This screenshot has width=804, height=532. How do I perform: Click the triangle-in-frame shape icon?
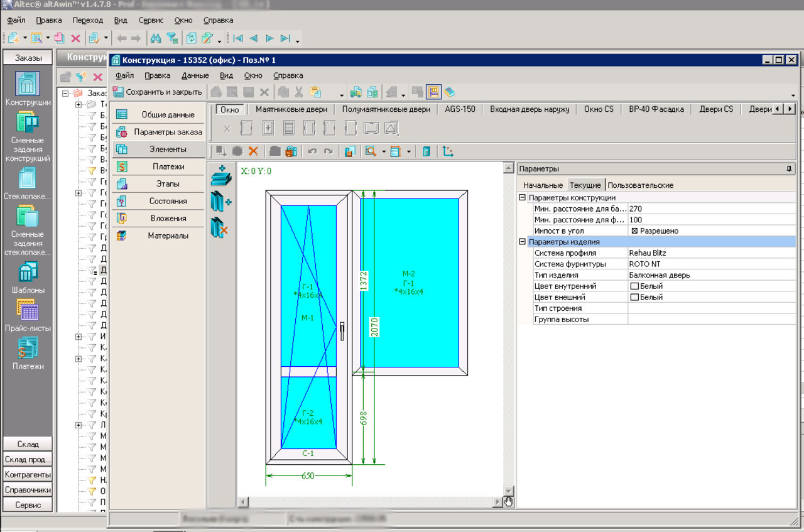391,129
